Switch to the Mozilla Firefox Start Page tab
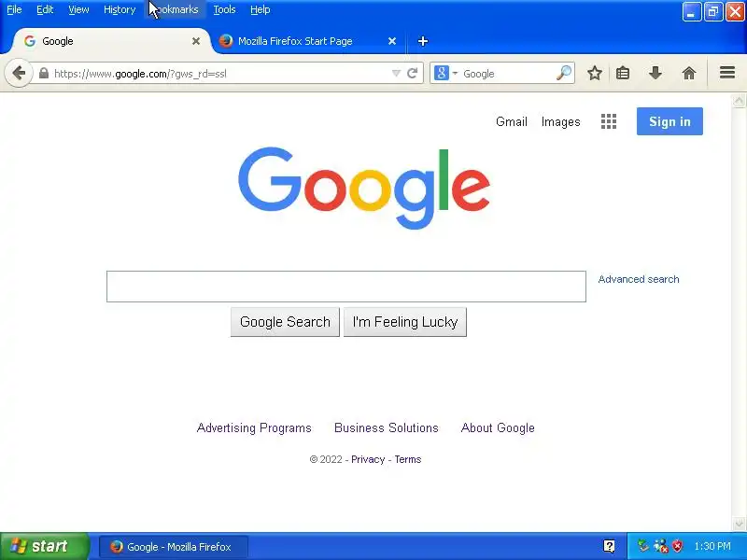747x560 pixels. coord(308,41)
